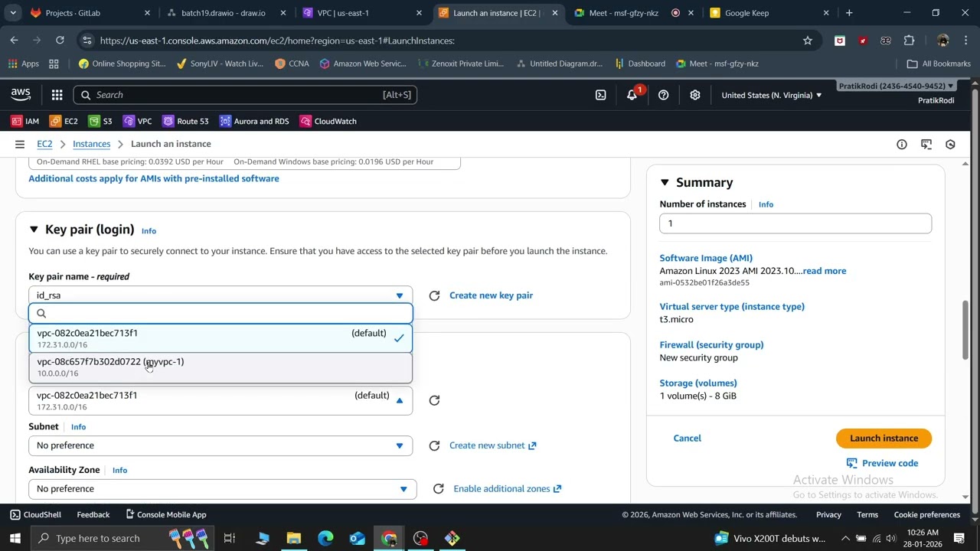Screen dimensions: 980x551
Task: Focus the AWS console search box
Action: pyautogui.click(x=245, y=95)
